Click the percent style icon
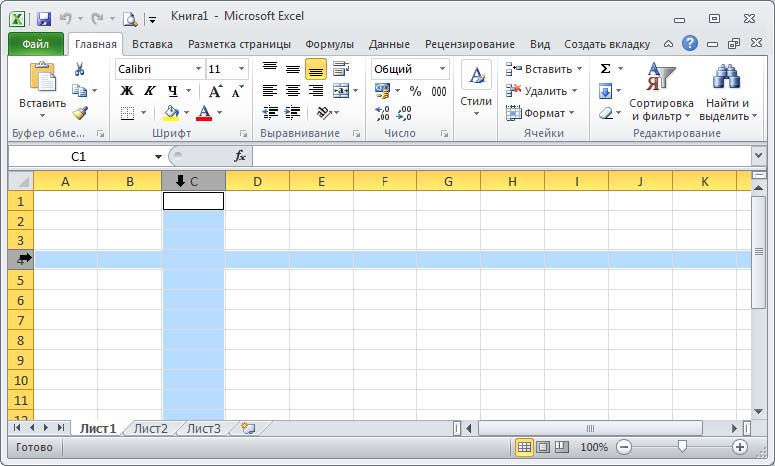 415,91
